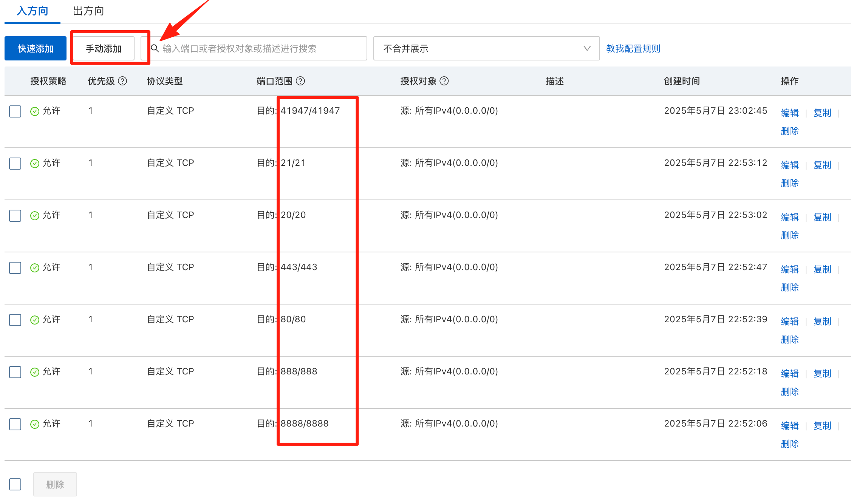Delete the port 888/888 rule
851x504 pixels.
[x=789, y=391]
